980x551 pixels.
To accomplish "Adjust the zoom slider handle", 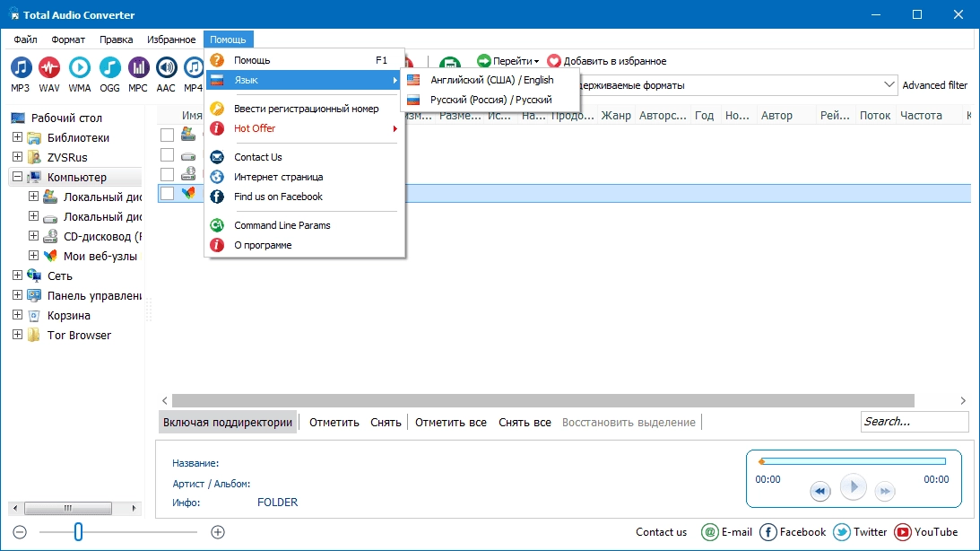I will (x=78, y=532).
